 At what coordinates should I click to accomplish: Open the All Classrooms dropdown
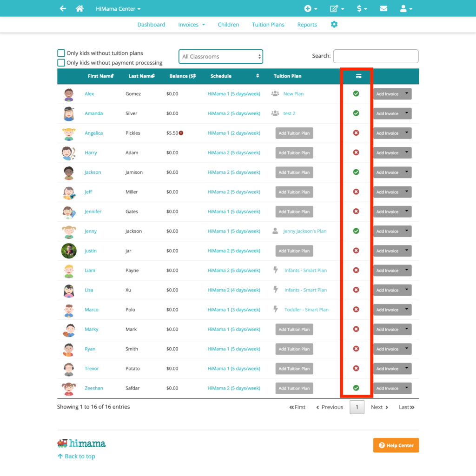221,56
